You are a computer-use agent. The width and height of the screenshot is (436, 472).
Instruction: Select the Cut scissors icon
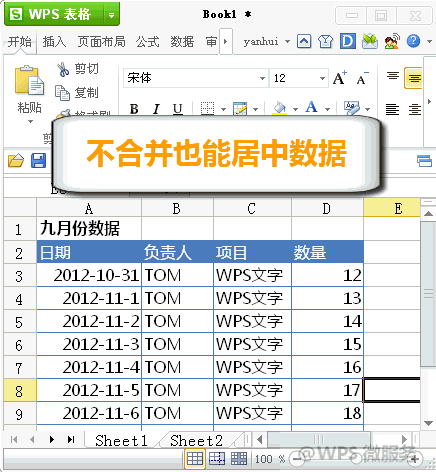(62, 69)
